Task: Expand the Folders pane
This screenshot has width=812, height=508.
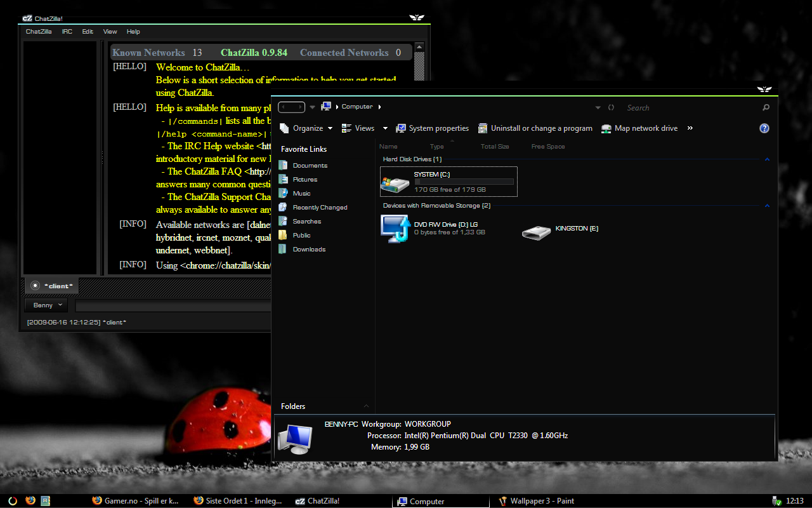Action: tap(366, 406)
